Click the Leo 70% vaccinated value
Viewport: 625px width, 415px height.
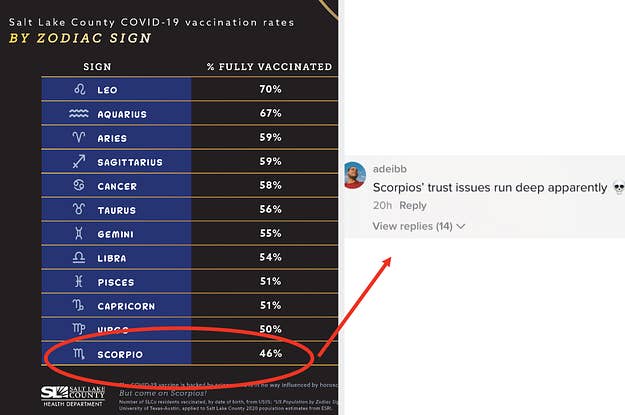(x=271, y=89)
